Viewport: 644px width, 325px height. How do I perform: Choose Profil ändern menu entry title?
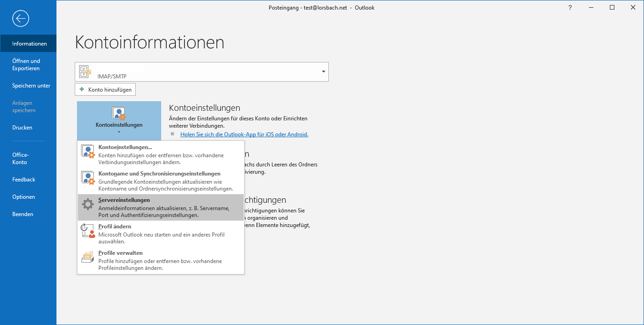click(x=115, y=227)
